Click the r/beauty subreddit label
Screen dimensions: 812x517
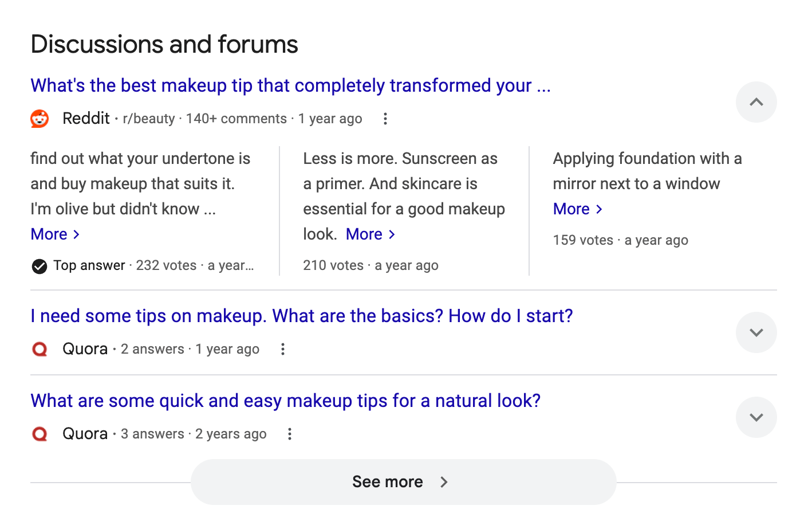[148, 119]
